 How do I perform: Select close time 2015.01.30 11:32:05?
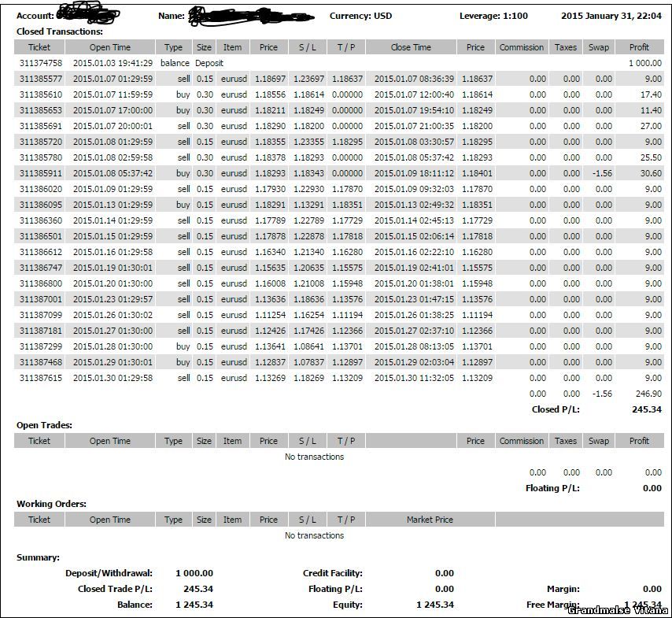414,378
